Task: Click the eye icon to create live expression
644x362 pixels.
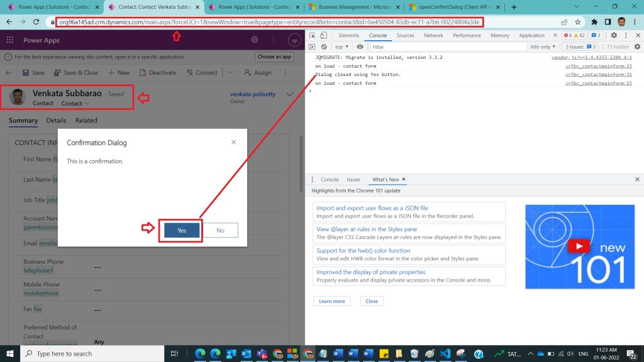Action: click(x=360, y=47)
